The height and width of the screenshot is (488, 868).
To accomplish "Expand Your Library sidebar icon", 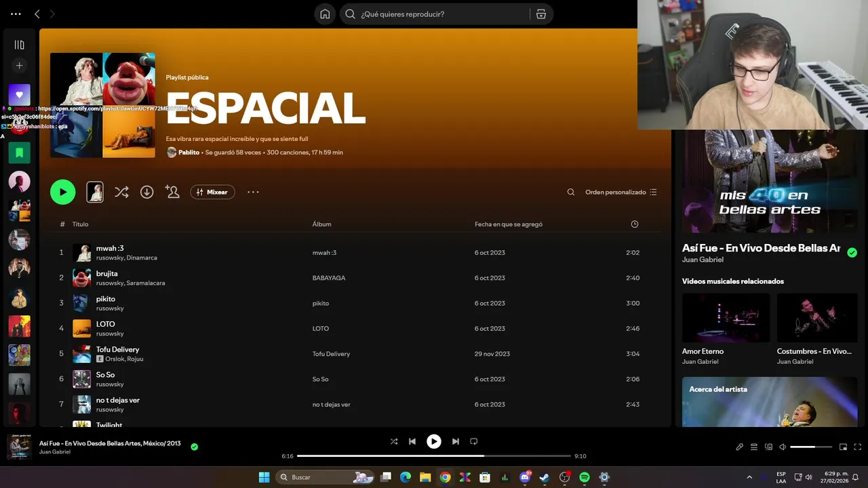I will pos(19,45).
